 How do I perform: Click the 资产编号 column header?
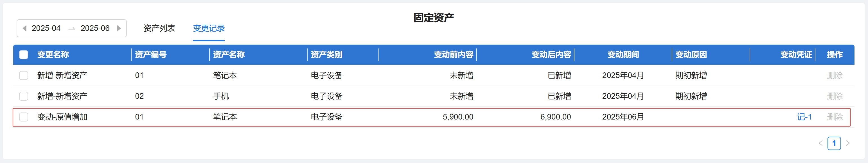click(151, 54)
